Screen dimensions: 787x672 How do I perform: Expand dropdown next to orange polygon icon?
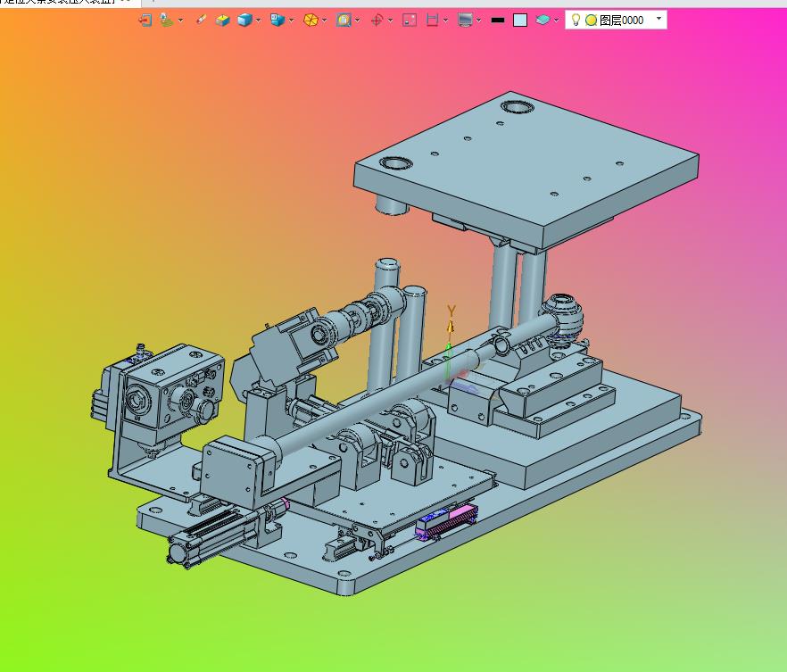point(324,21)
